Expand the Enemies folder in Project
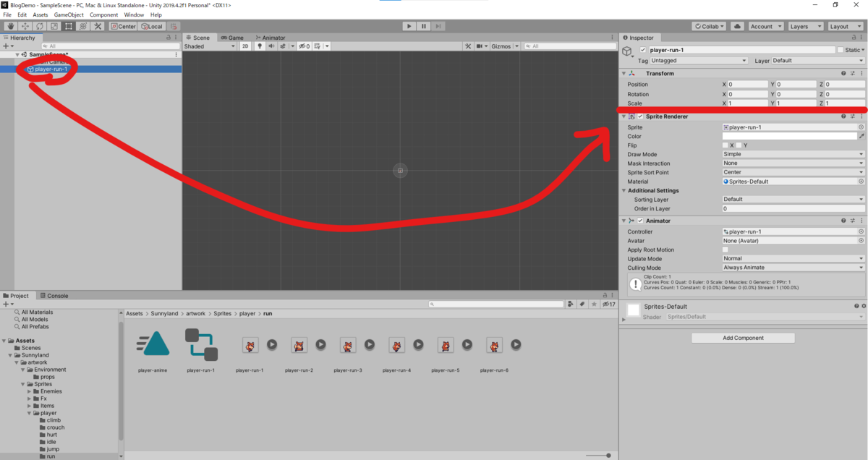Image resolution: width=868 pixels, height=460 pixels. pos(29,391)
